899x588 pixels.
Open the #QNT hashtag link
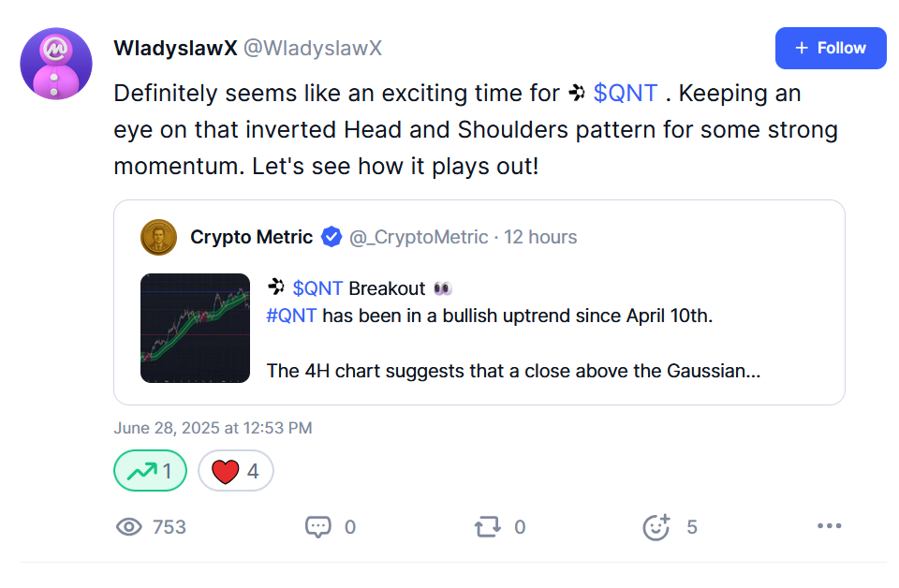[x=292, y=316]
